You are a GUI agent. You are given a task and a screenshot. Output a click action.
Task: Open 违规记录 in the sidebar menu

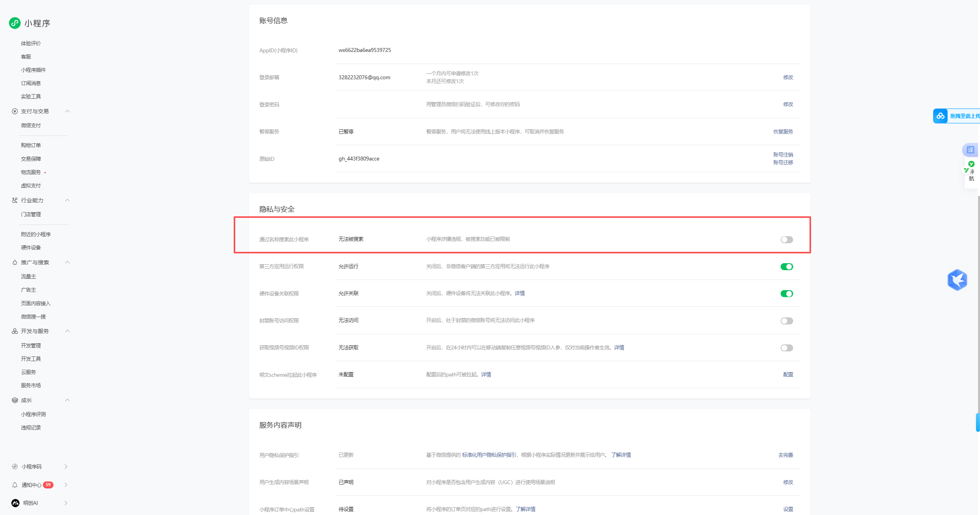pos(31,428)
